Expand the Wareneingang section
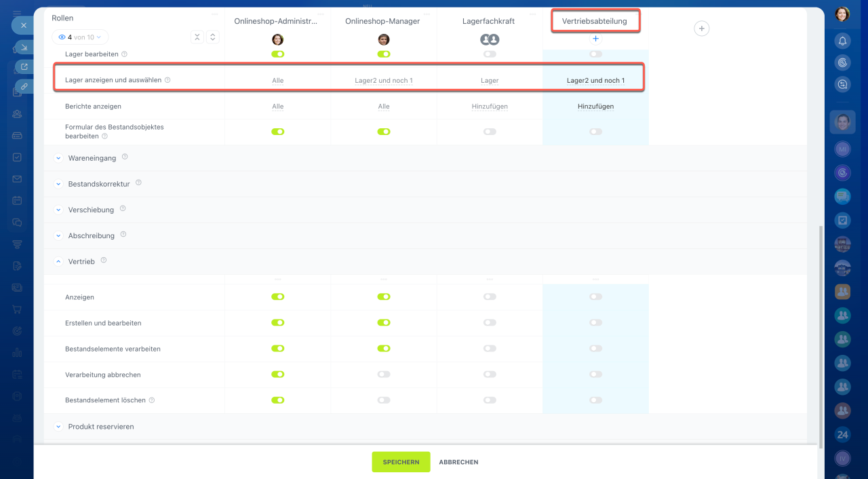Image resolution: width=868 pixels, height=479 pixels. pyautogui.click(x=58, y=158)
